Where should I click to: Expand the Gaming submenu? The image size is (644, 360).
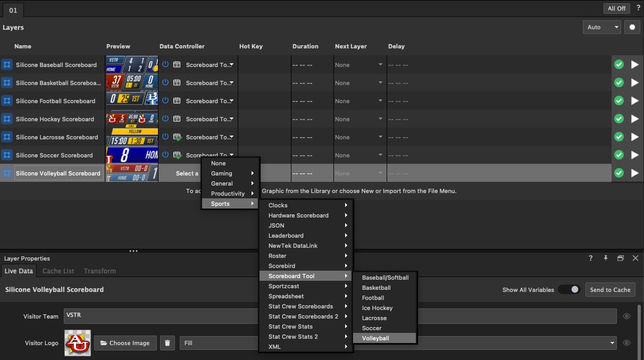click(x=230, y=173)
